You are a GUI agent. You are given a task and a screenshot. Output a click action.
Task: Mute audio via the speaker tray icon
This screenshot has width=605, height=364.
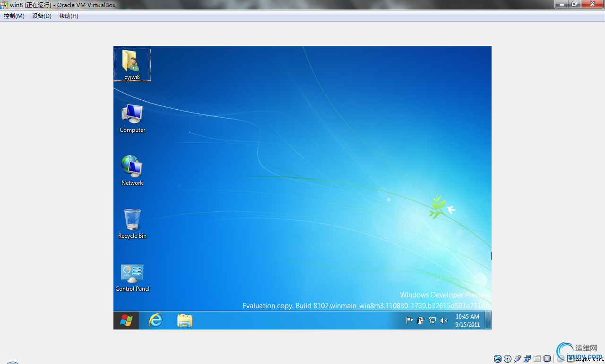(443, 320)
